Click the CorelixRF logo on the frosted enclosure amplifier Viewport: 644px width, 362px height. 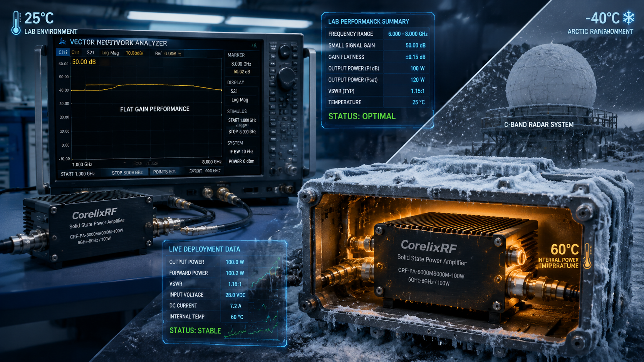(x=429, y=246)
